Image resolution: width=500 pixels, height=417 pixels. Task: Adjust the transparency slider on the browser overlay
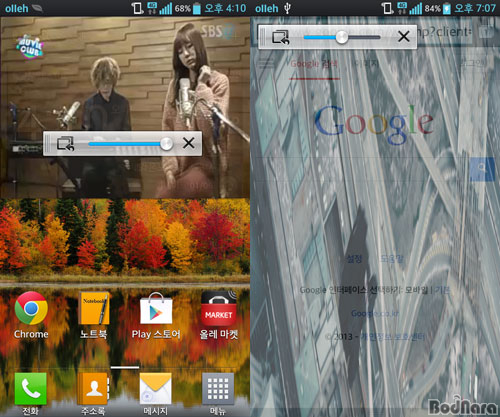pos(342,37)
